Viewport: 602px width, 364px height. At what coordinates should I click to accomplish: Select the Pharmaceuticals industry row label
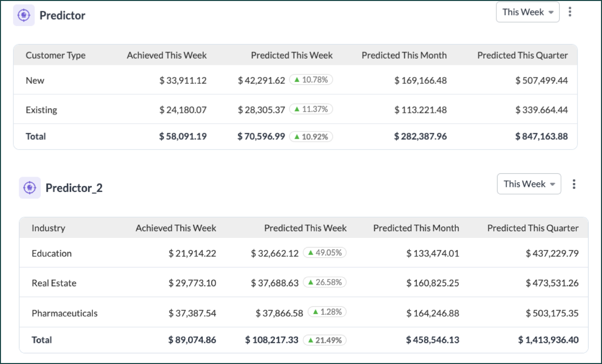tap(64, 313)
